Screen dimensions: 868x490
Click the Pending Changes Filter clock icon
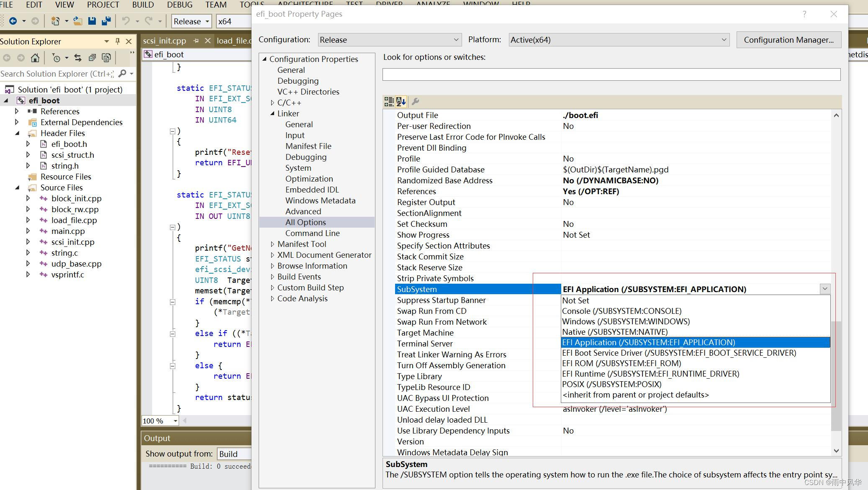(56, 58)
